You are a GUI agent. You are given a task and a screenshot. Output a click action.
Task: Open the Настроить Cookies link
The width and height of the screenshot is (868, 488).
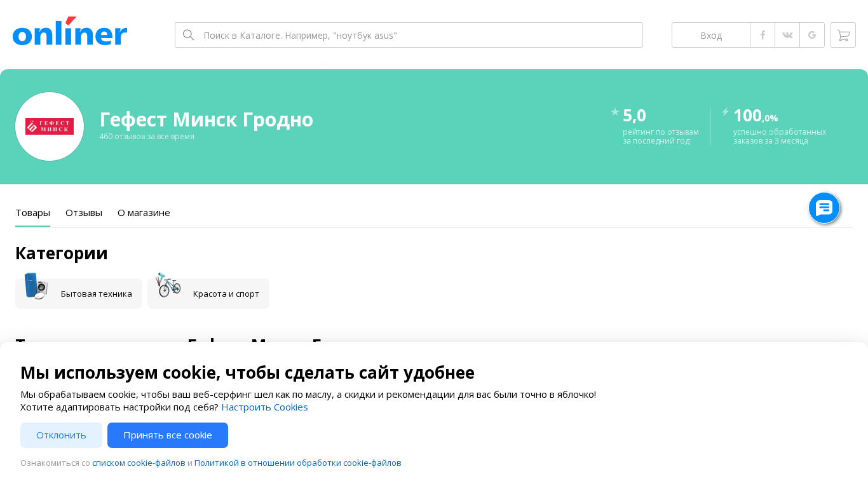click(264, 407)
